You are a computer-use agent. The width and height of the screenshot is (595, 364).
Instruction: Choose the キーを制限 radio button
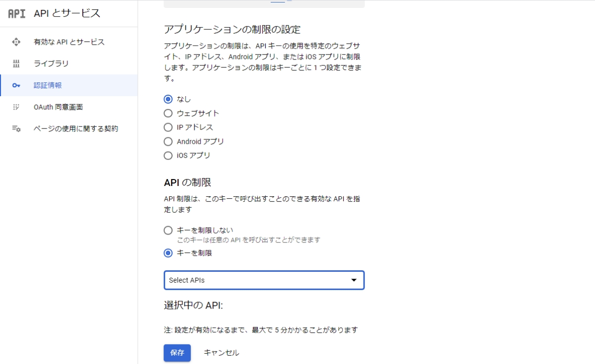pyautogui.click(x=168, y=252)
